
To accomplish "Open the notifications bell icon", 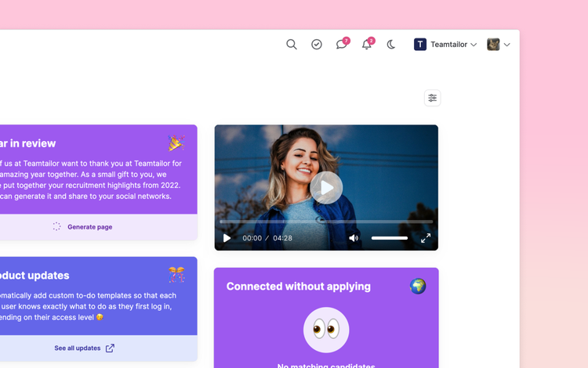I will tap(366, 45).
